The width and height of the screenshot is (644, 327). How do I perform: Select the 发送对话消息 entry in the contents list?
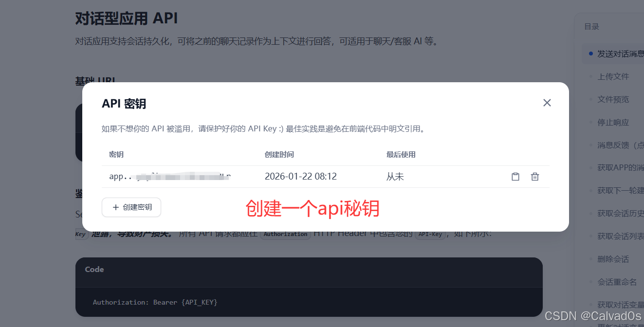click(620, 54)
